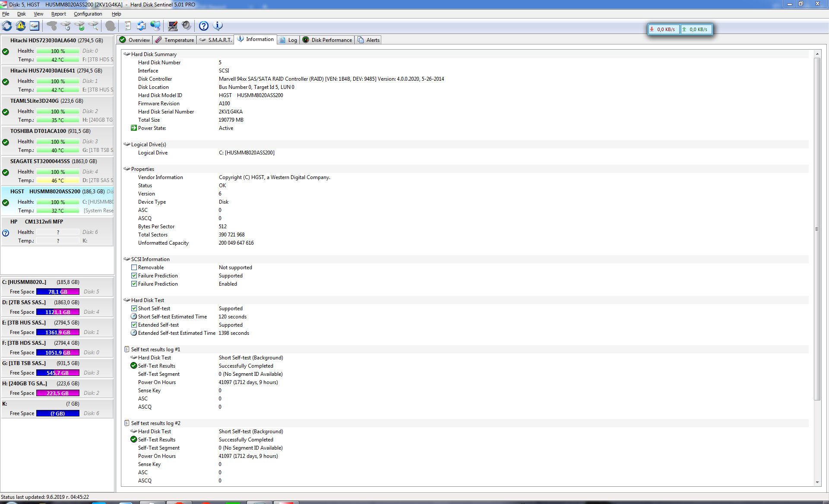Toggle the Short Self-test checkbox
The image size is (829, 504).
click(134, 308)
